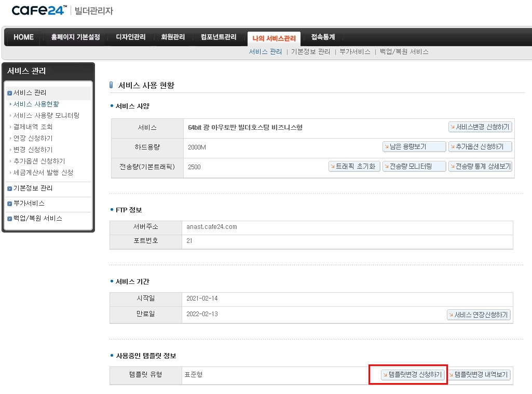Click 서비스 연장신청하기 button
532x394 pixels.
pyautogui.click(x=479, y=315)
